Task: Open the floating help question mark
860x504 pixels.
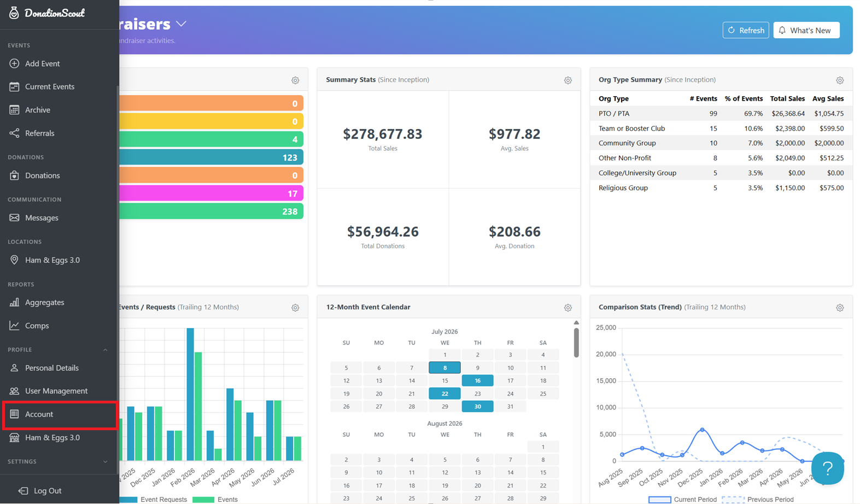Action: [x=828, y=468]
